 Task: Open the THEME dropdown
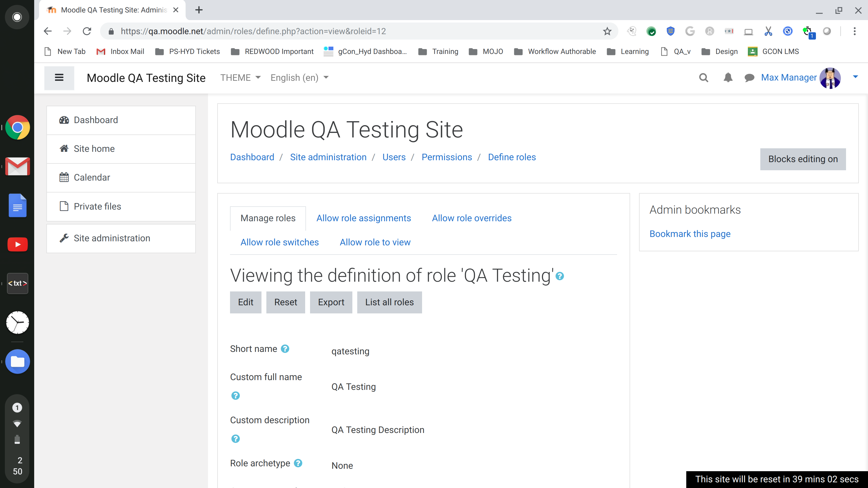240,78
